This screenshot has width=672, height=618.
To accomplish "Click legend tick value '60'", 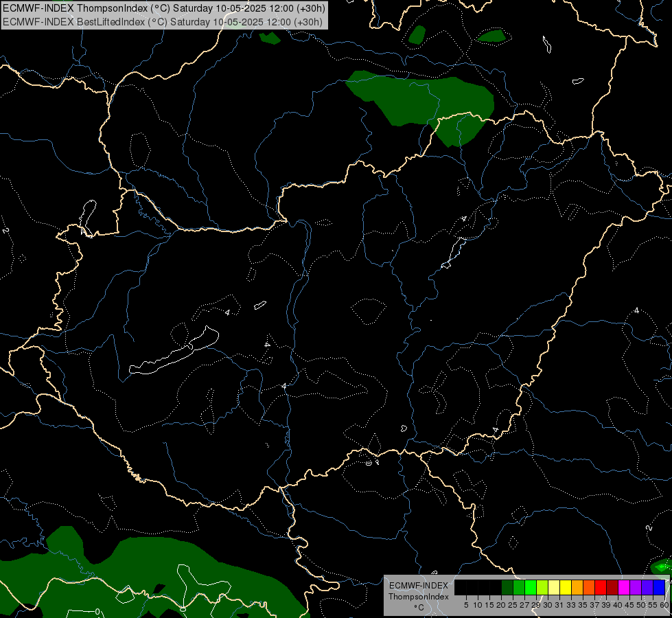I will 664,605.
